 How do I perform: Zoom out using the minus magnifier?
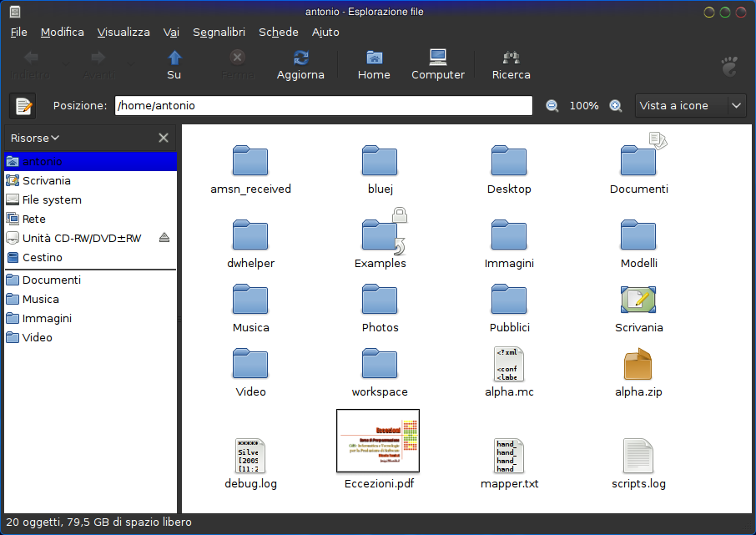552,106
